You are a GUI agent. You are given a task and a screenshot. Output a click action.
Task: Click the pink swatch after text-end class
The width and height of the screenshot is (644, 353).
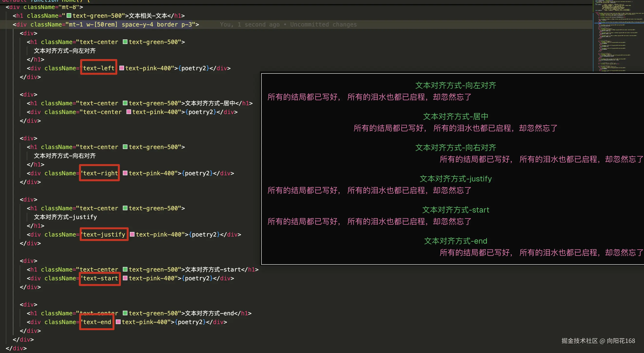point(118,322)
